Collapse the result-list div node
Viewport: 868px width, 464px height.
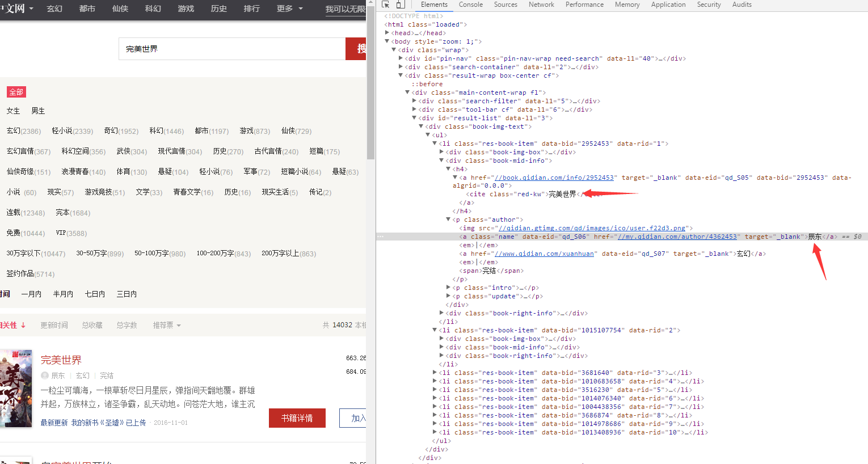(414, 118)
